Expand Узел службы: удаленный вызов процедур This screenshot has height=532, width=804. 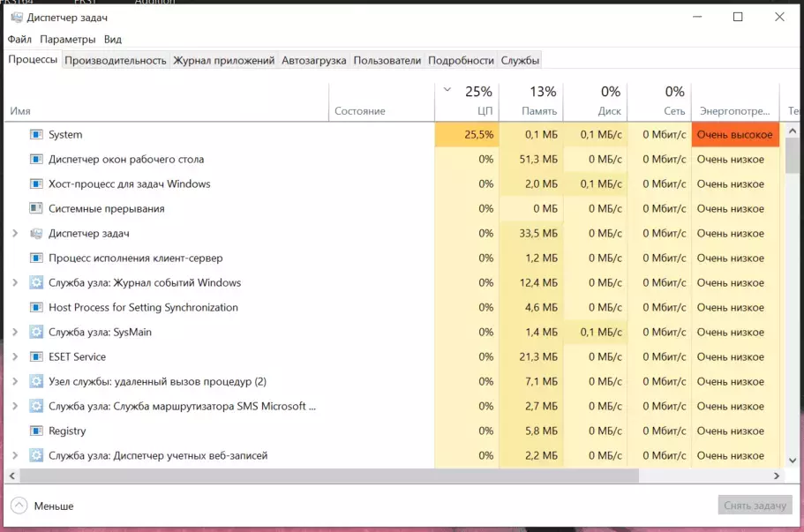15,381
